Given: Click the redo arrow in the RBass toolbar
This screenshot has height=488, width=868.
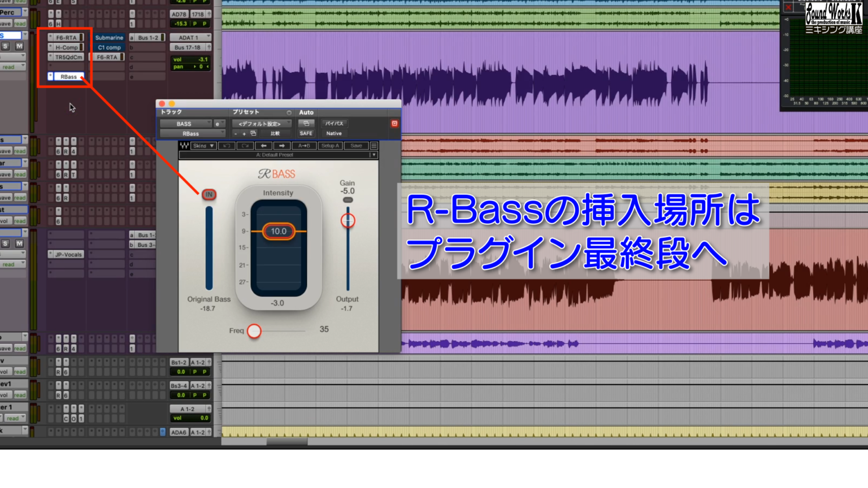Looking at the screenshot, I should click(x=244, y=146).
